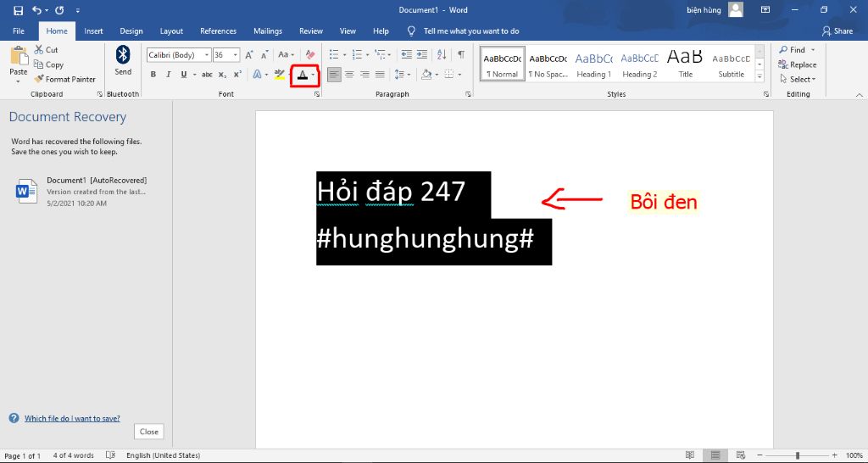Open the Font dialog launcher

(317, 94)
